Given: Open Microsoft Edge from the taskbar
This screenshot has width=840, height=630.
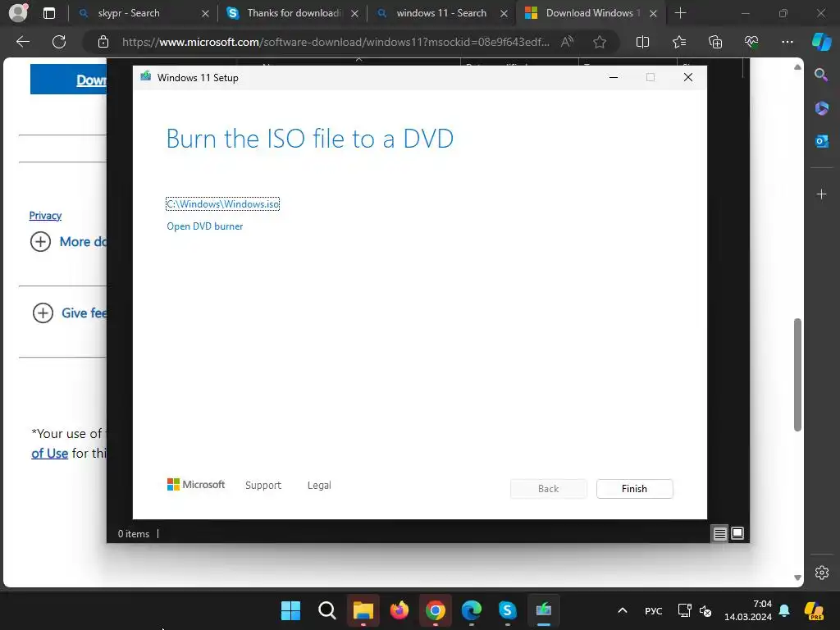Looking at the screenshot, I should pyautogui.click(x=472, y=610).
